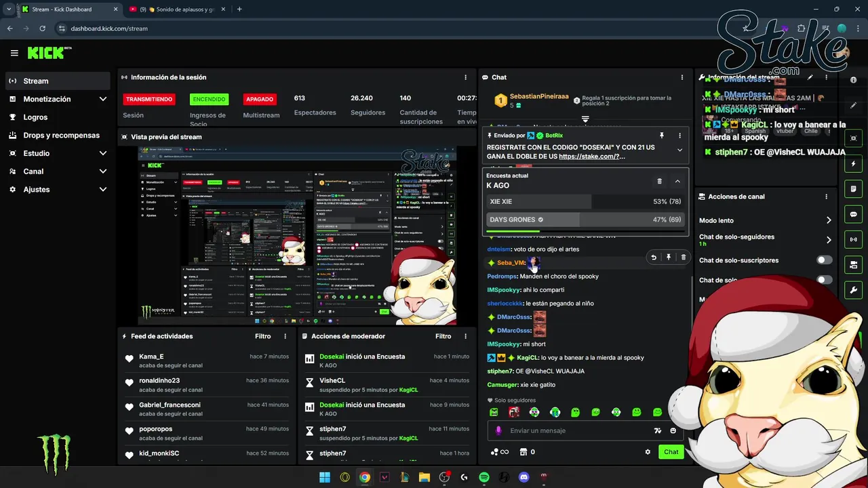
Task: Open Modo lento options chevron
Action: pyautogui.click(x=828, y=220)
